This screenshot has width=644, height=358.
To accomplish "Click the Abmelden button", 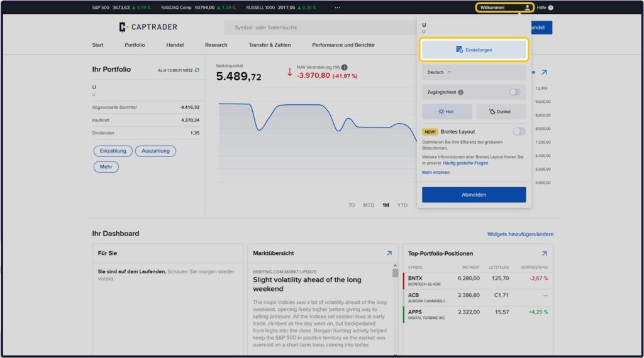I will (x=474, y=195).
